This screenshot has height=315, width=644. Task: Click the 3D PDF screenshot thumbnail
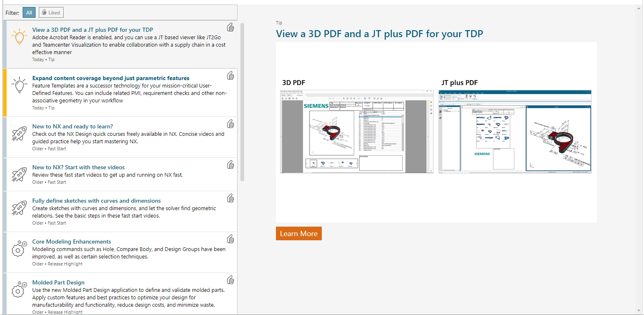coord(357,131)
